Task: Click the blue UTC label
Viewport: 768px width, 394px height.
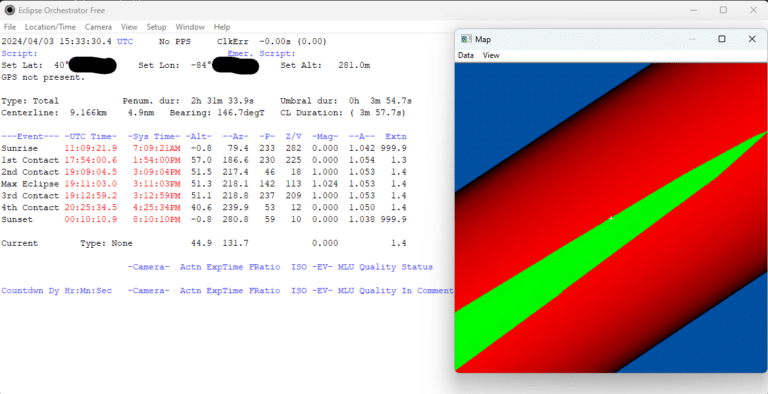Action: click(125, 42)
